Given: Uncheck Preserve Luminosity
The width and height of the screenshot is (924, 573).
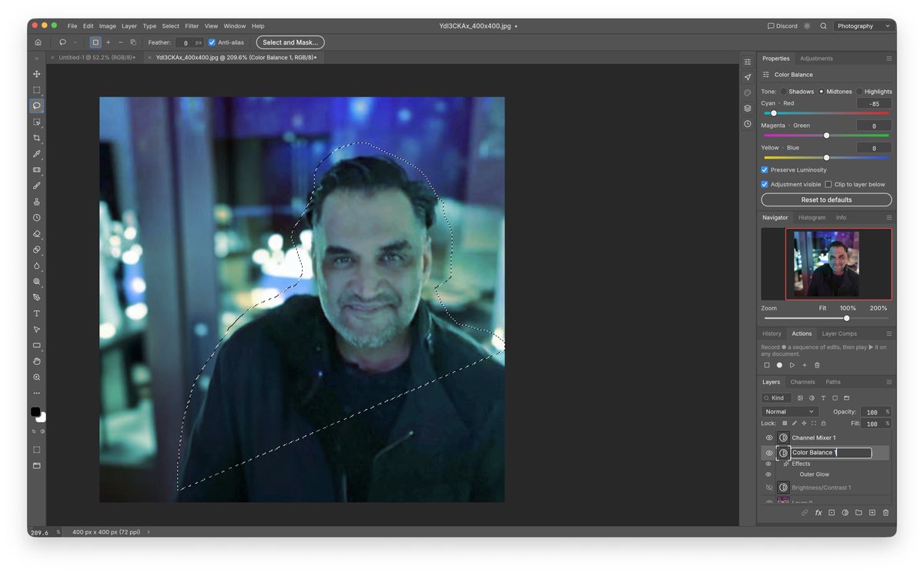Looking at the screenshot, I should click(765, 170).
